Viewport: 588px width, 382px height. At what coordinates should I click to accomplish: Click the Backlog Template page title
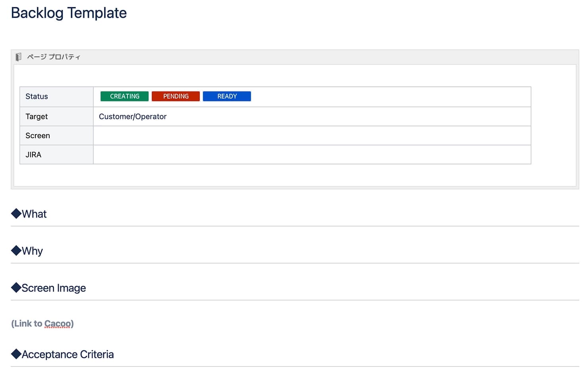[69, 13]
